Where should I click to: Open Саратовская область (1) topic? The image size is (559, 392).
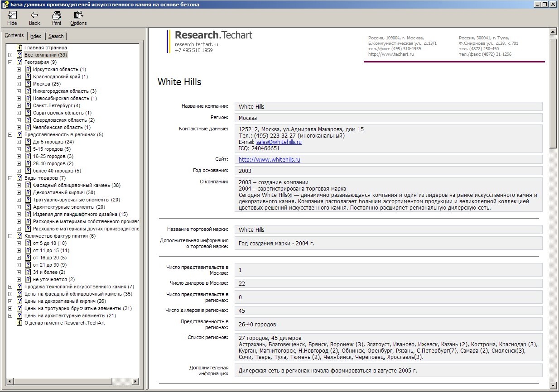62,113
